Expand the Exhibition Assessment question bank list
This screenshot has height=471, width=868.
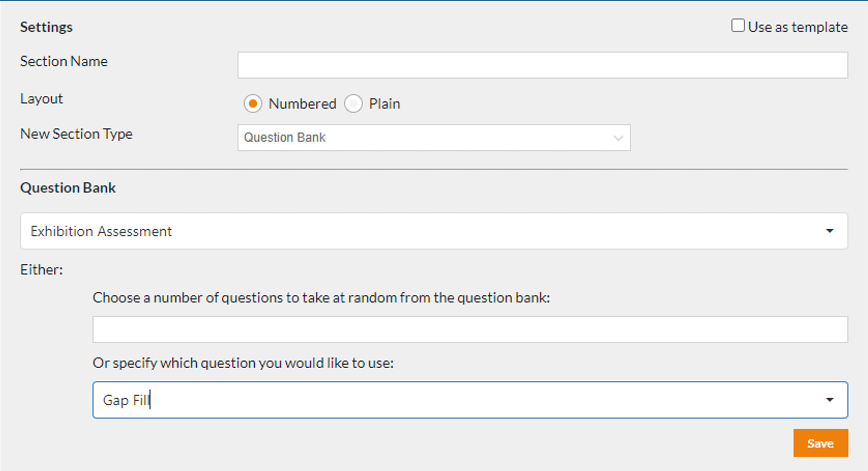(x=434, y=231)
